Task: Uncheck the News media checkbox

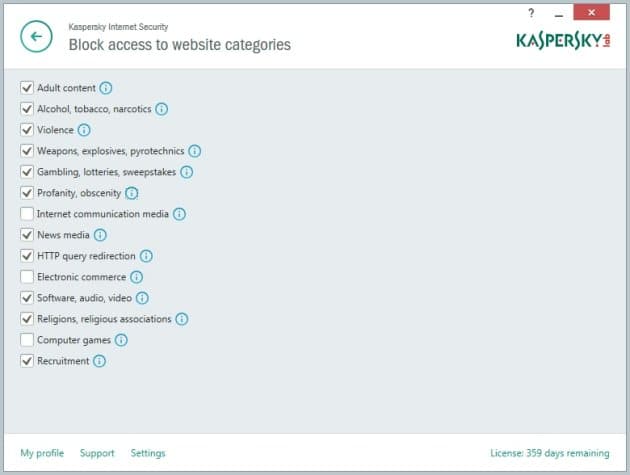Action: click(x=27, y=234)
